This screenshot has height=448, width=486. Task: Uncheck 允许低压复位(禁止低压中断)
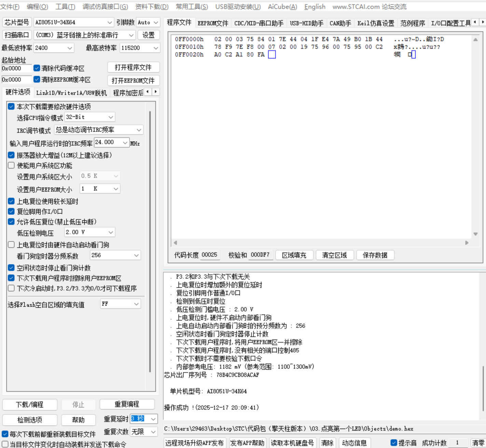11,222
